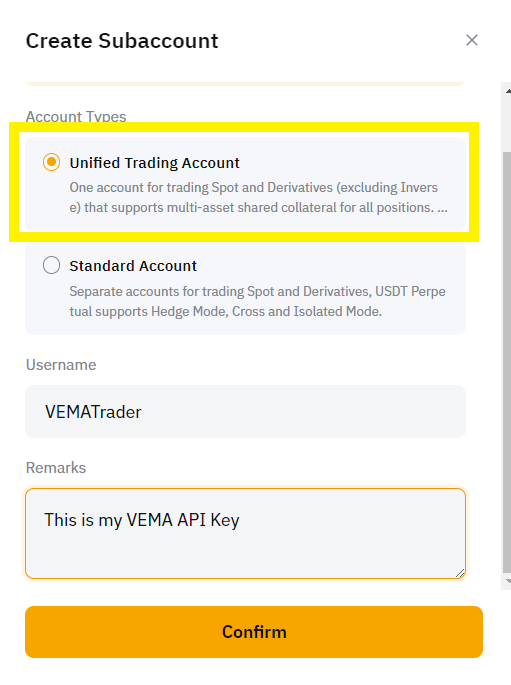Screen dimensions: 511x685
Task: Click the Username label
Action: 61,365
